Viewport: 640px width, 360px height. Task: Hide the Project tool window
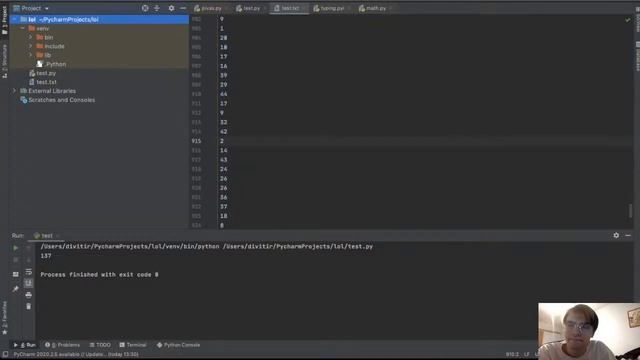183,8
